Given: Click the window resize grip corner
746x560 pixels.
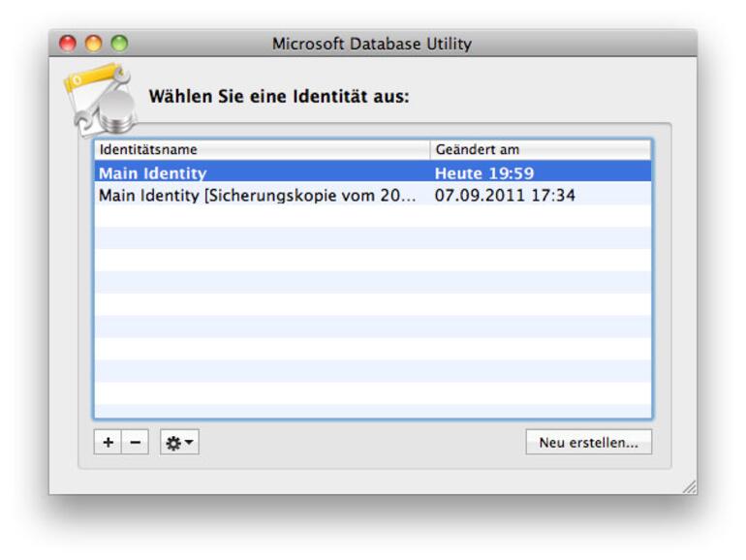Looking at the screenshot, I should pyautogui.click(x=690, y=486).
